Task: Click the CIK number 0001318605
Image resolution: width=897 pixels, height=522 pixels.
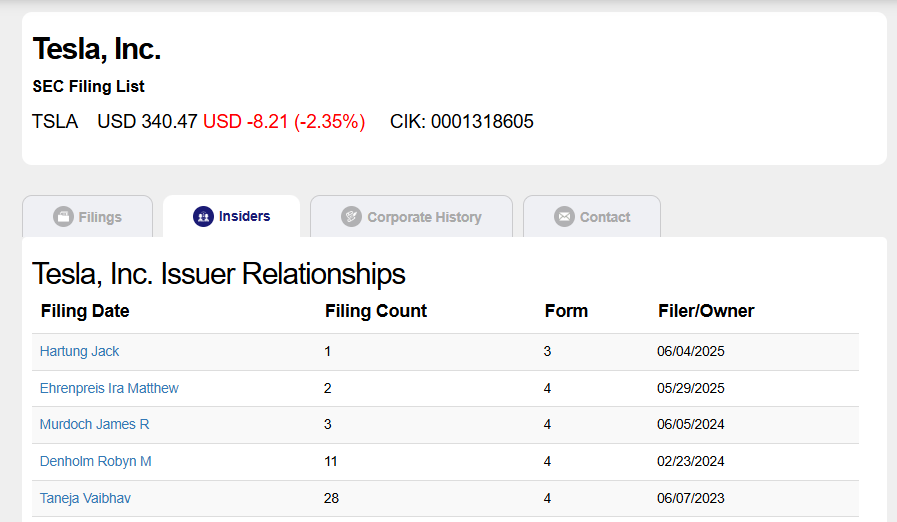Action: tap(482, 122)
